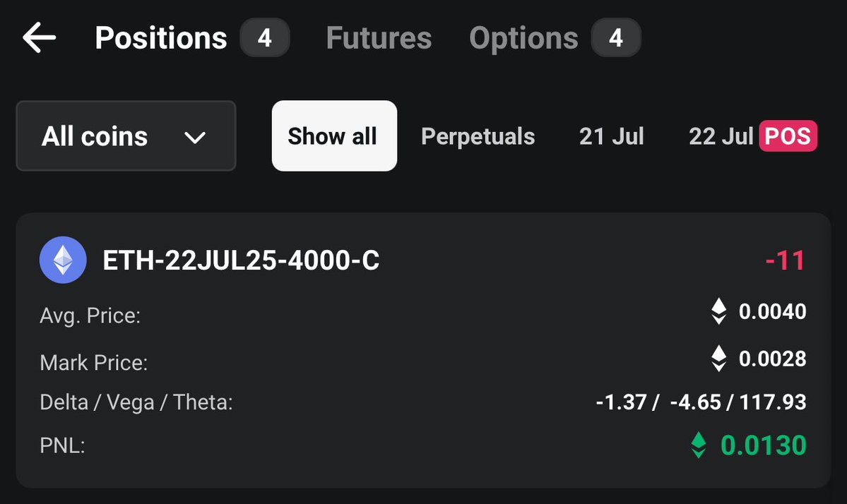The width and height of the screenshot is (847, 504).
Task: Switch to the Options tab
Action: click(x=524, y=39)
